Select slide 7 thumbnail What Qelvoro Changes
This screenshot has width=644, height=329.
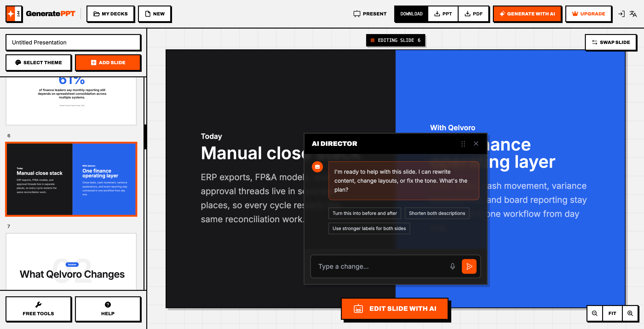71,261
